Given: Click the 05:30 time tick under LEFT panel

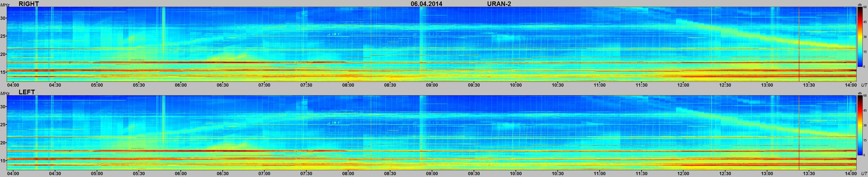Looking at the screenshot, I should tap(139, 174).
